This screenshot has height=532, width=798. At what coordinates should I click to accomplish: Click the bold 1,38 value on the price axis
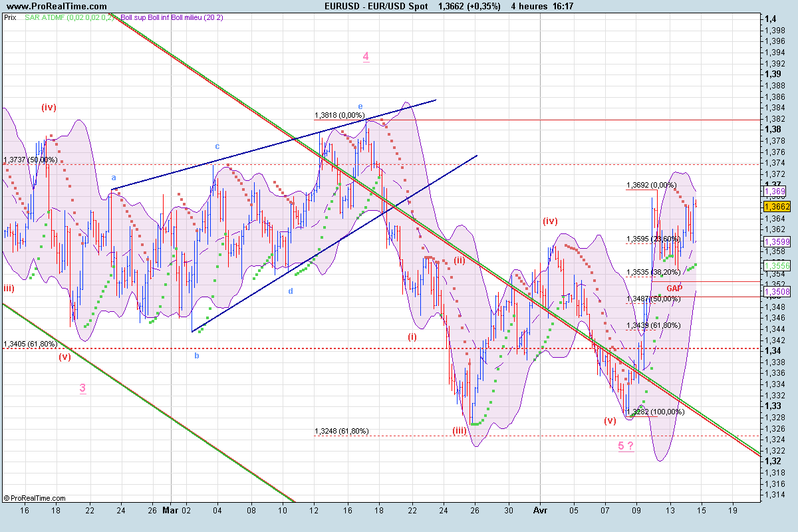click(773, 129)
